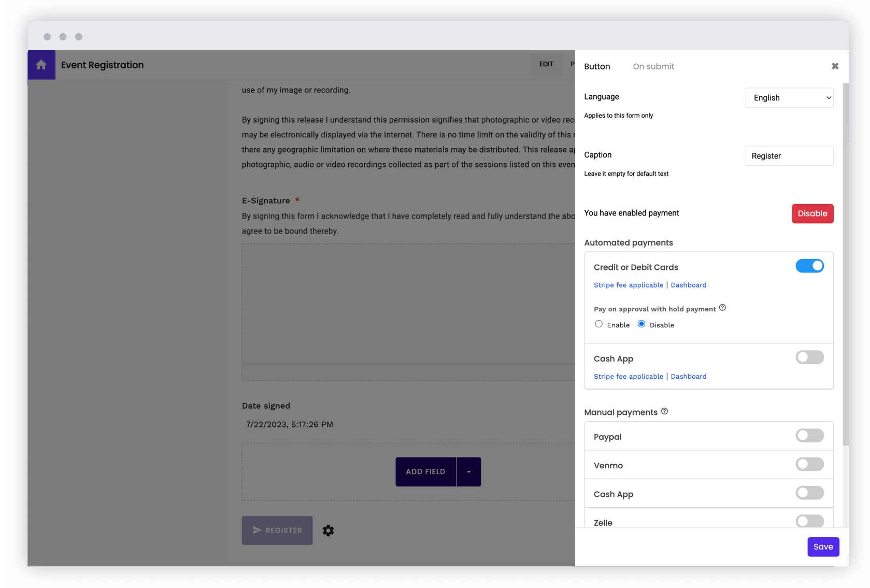
Task: Click the Caption input showing Register
Action: coord(789,155)
